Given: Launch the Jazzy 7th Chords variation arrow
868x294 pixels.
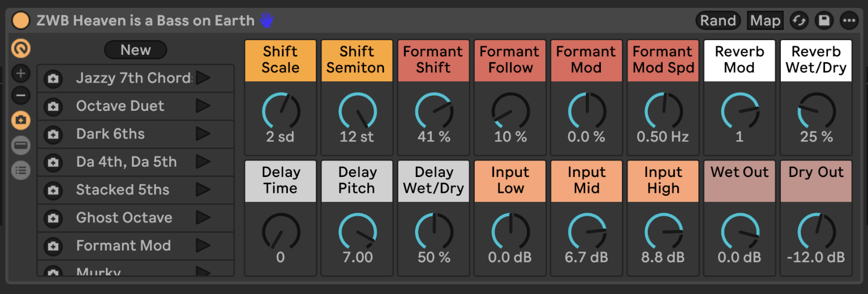Looking at the screenshot, I should tap(203, 78).
